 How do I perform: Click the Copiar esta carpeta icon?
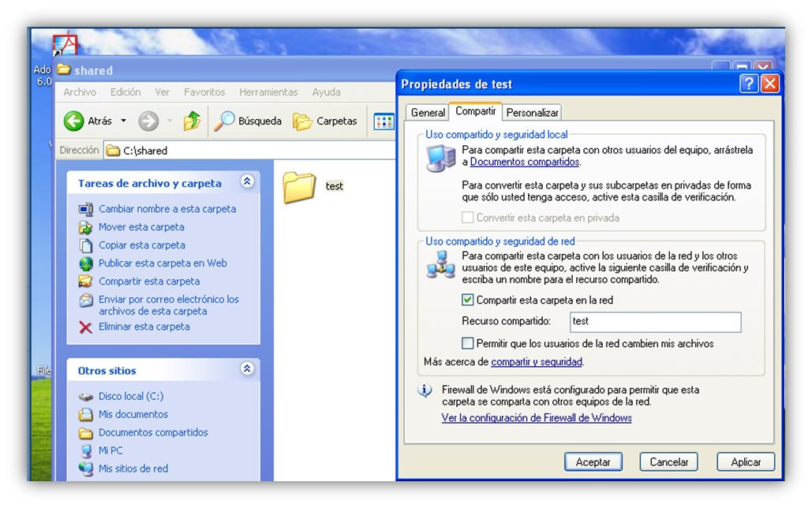[85, 245]
